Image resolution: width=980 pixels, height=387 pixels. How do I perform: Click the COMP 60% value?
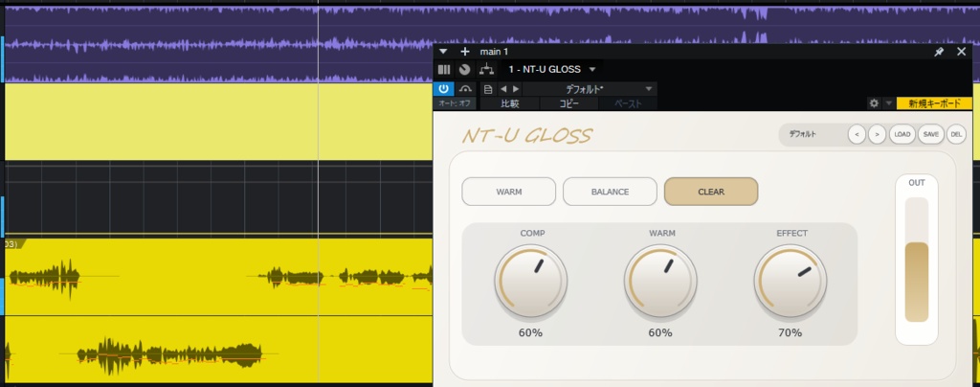point(530,332)
